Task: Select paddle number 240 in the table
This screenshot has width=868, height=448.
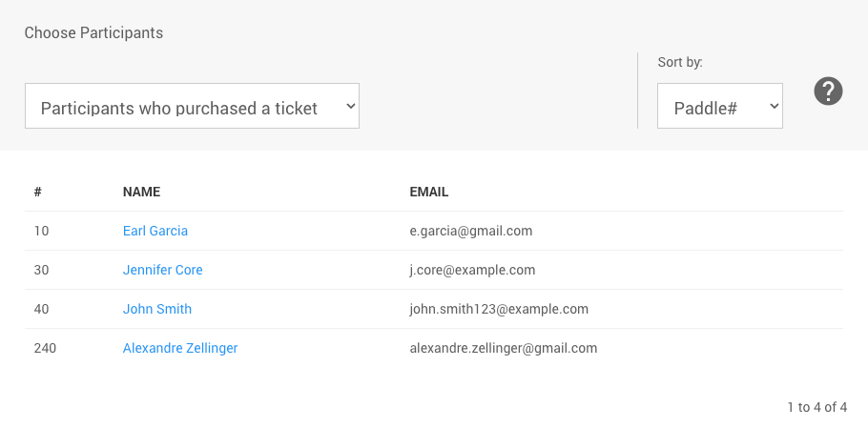Action: tap(45, 348)
